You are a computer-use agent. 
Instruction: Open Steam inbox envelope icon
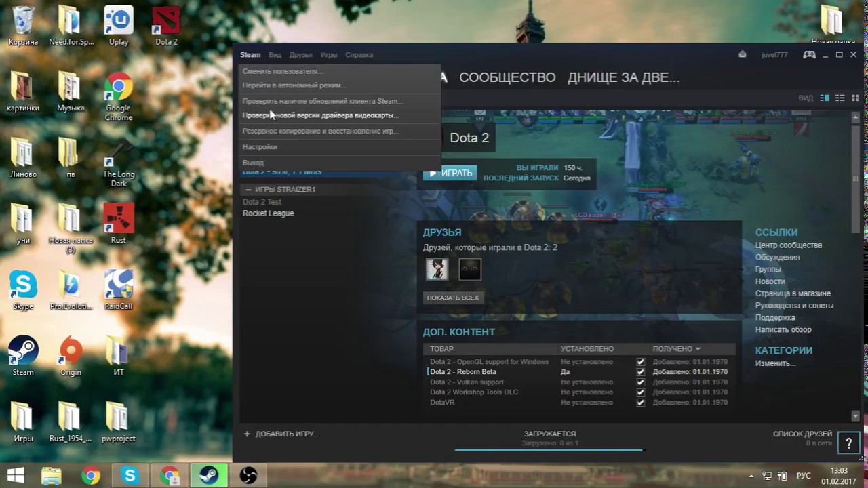(x=743, y=54)
